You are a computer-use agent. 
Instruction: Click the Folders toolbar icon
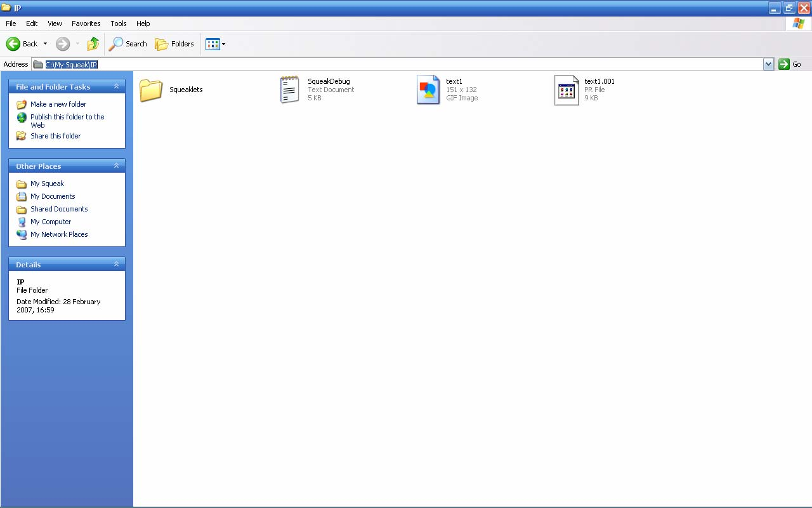(162, 44)
